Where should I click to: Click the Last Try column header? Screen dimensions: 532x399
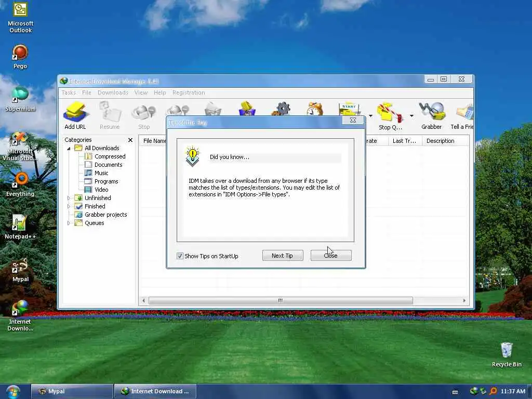click(x=405, y=141)
